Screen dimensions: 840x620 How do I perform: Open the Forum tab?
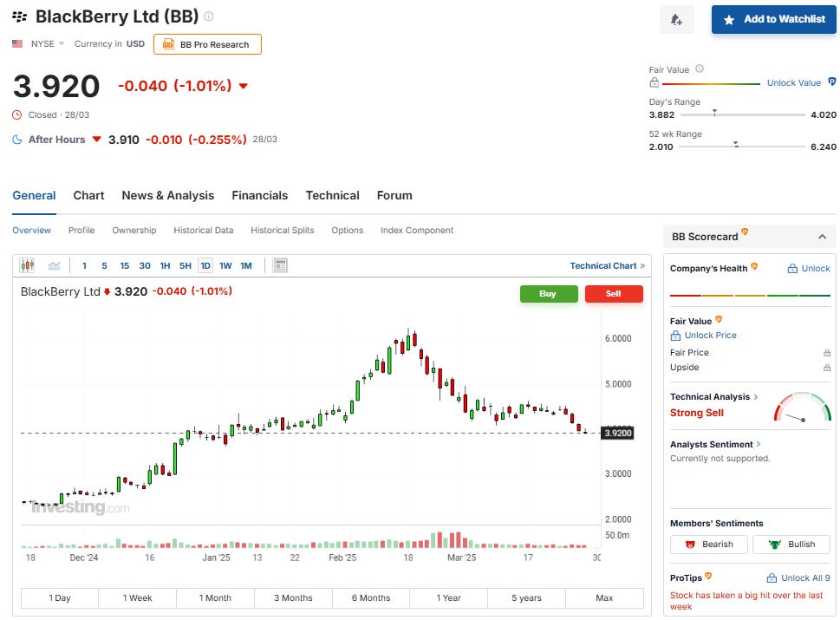[x=394, y=196]
